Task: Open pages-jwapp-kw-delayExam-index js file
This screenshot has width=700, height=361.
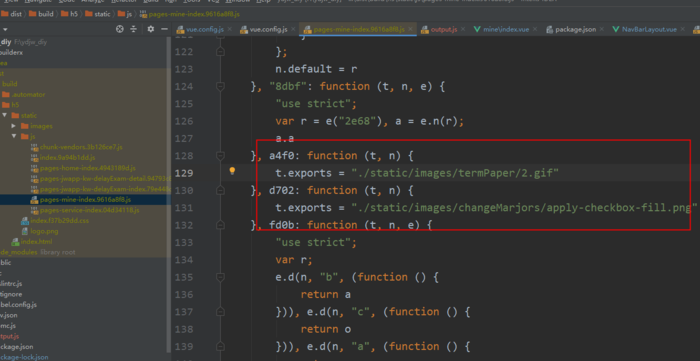Action: coord(100,189)
